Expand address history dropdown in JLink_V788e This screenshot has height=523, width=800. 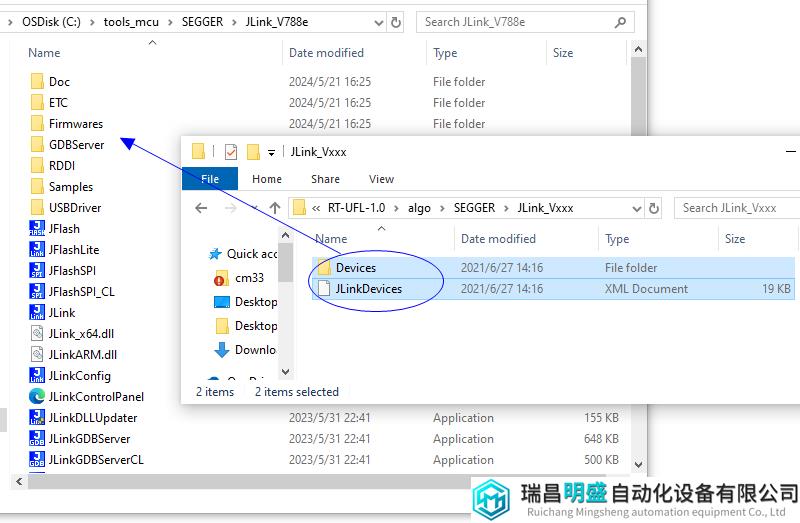[x=379, y=22]
